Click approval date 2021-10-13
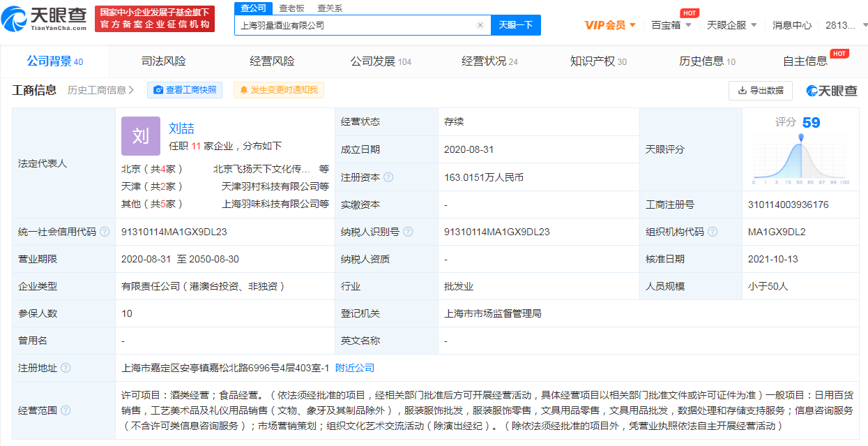Viewport: 868px width, 446px height. 772,259
